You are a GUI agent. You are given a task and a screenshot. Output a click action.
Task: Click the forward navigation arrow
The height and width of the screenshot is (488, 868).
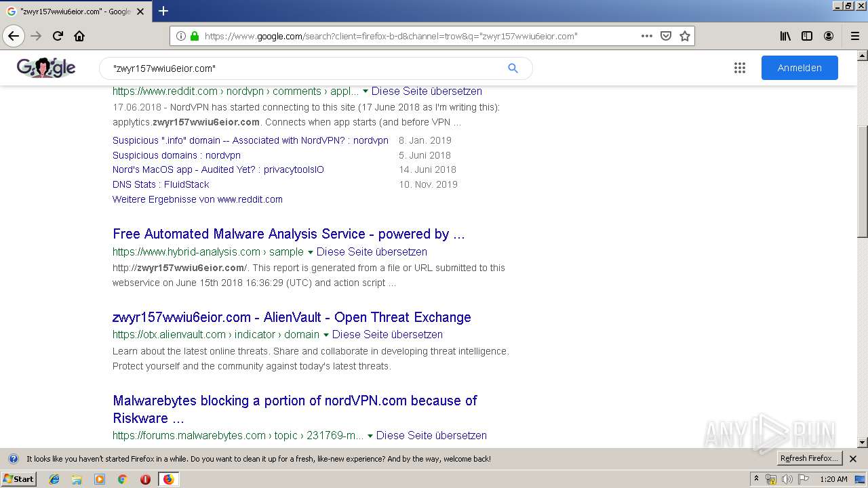pos(36,36)
